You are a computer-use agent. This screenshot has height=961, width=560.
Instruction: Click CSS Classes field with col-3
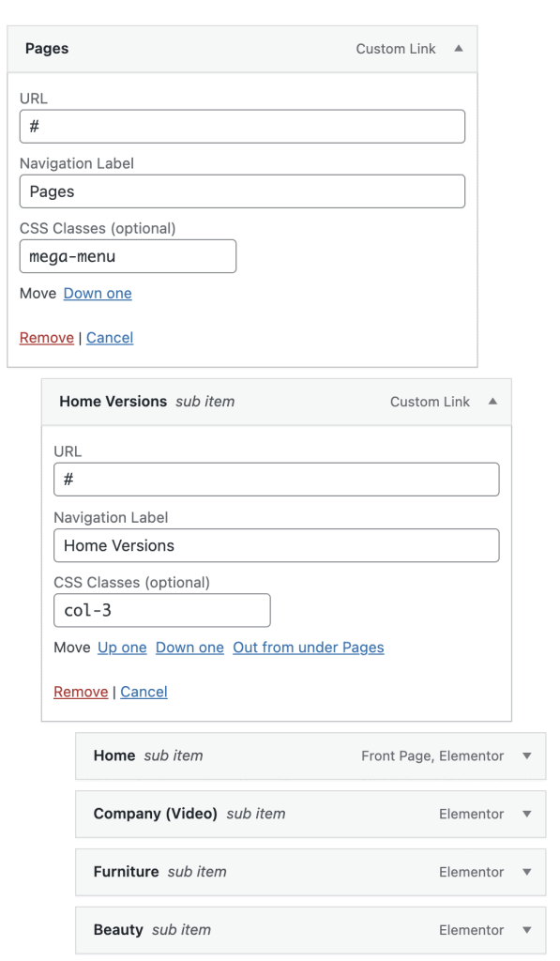[x=161, y=610]
